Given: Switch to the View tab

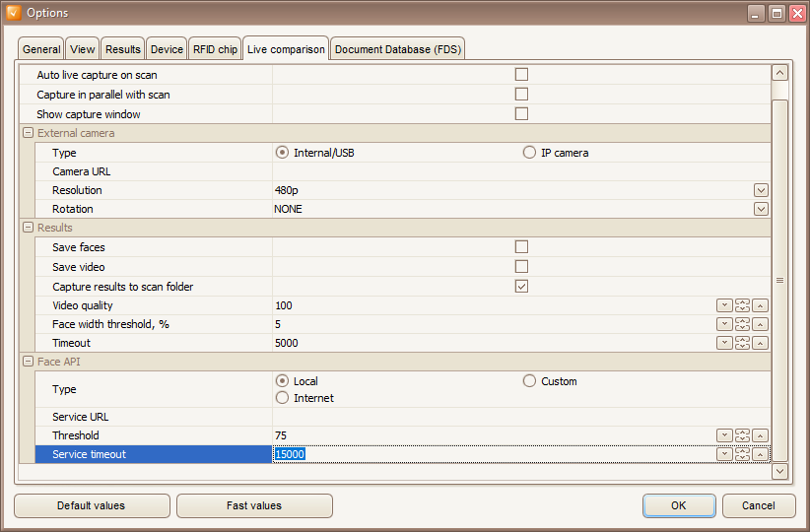Looking at the screenshot, I should click(x=83, y=49).
